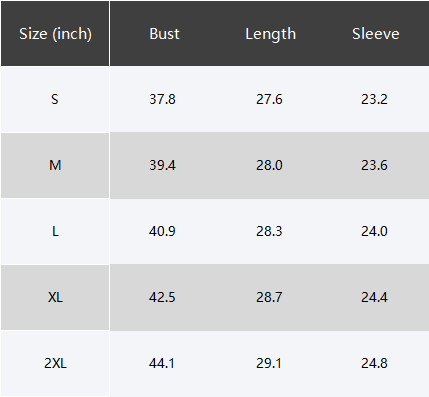Screen dimensions: 429x397
Task: Select the M size row label
Action: 55,165
